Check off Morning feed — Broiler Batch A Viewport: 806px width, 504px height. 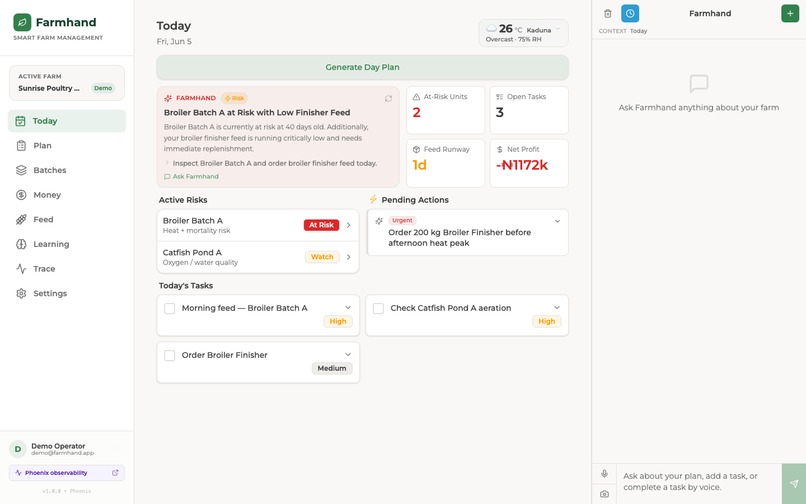[169, 308]
